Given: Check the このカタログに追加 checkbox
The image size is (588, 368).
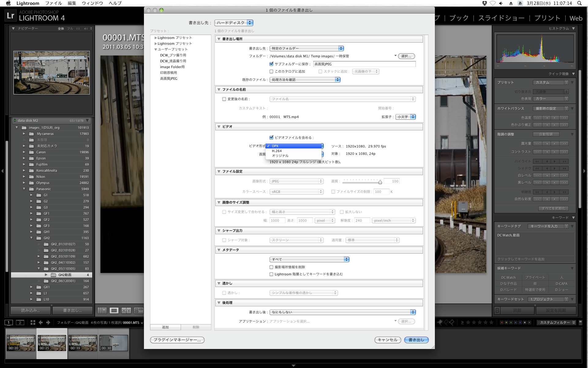Looking at the screenshot, I should point(271,71).
